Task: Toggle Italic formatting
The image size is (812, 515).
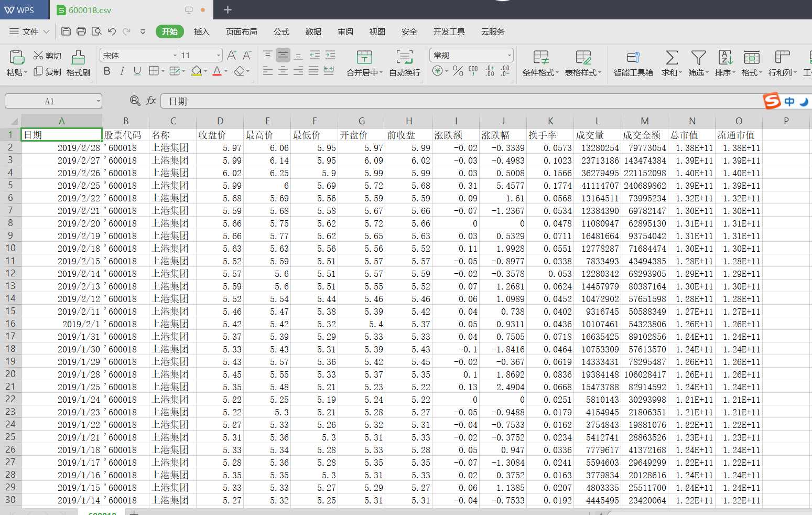Action: click(x=122, y=71)
